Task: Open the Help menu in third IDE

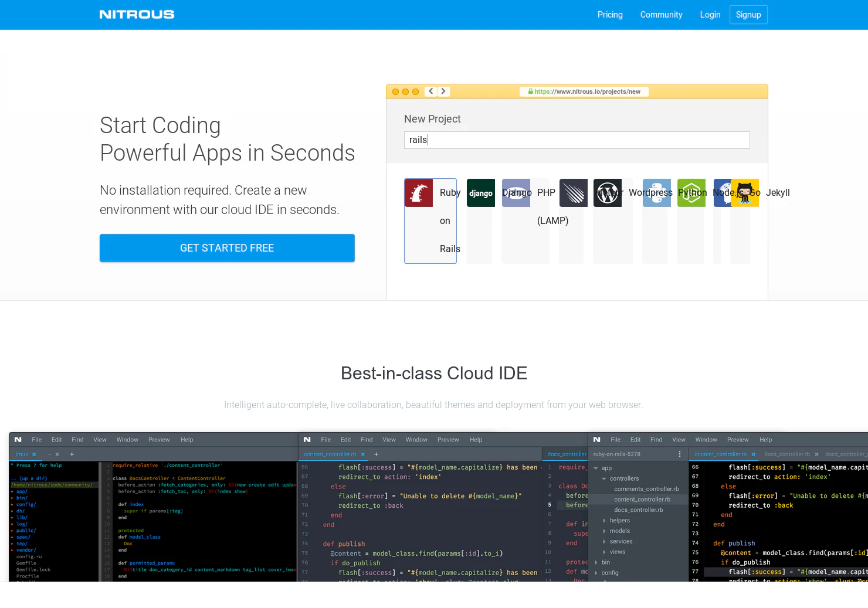Action: click(x=766, y=440)
